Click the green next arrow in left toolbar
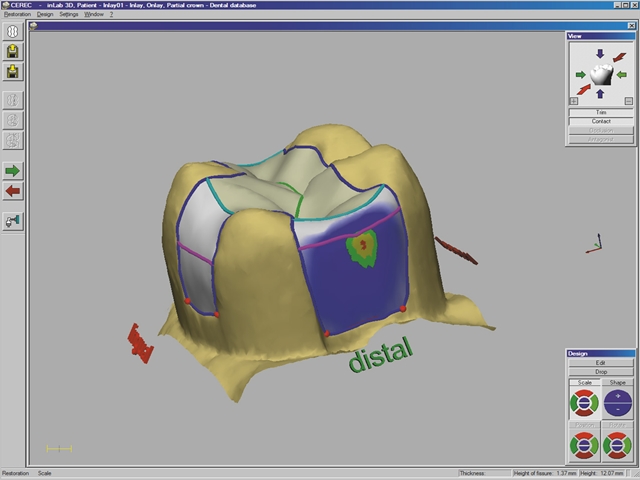 13,171
